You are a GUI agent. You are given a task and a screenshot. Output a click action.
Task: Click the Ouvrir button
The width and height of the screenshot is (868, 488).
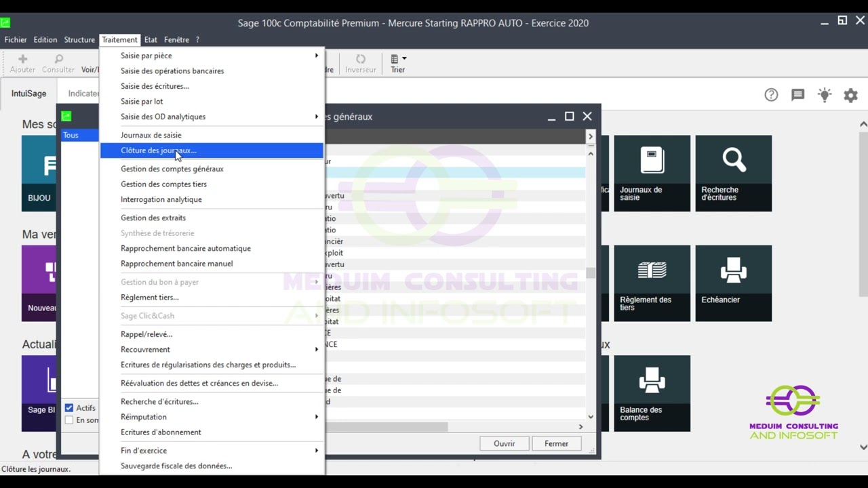click(x=504, y=444)
